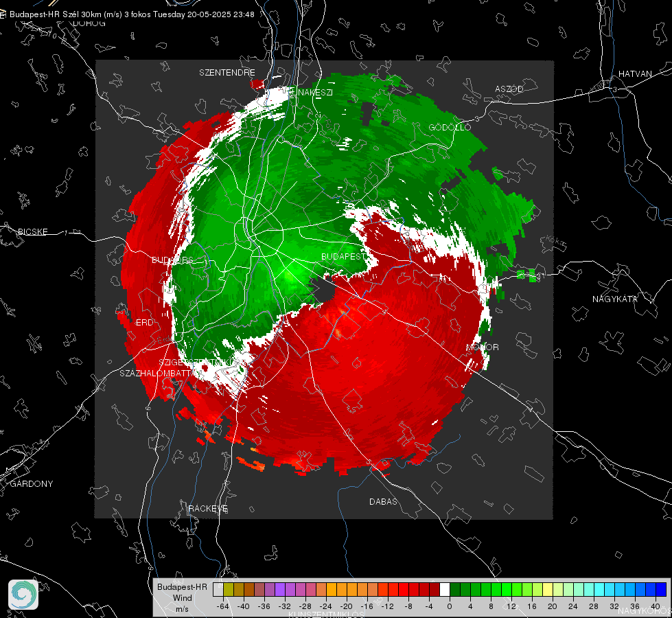Viewport: 672px width, 618px height.
Task: Click the olive-yellow swatch above -64
Action: (x=229, y=590)
